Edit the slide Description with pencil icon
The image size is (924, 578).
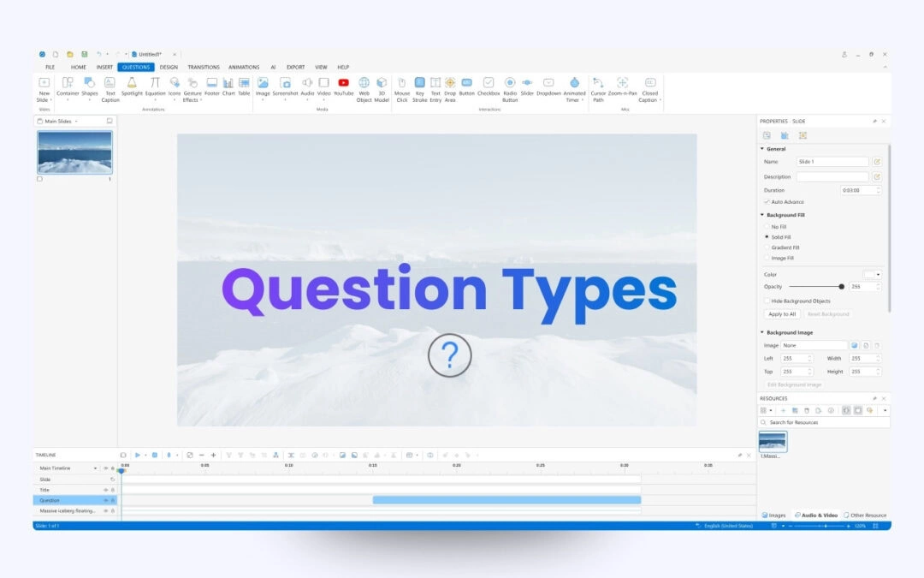pyautogui.click(x=877, y=177)
